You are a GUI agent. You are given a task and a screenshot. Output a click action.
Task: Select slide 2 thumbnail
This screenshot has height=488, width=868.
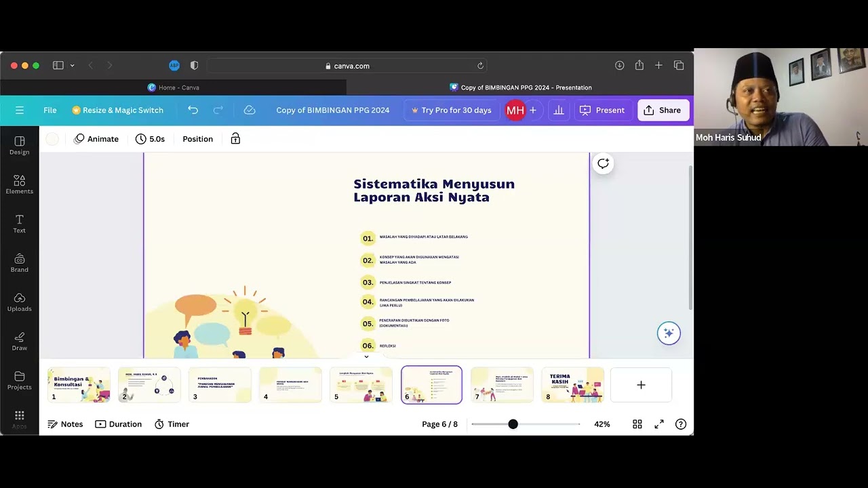click(x=149, y=385)
